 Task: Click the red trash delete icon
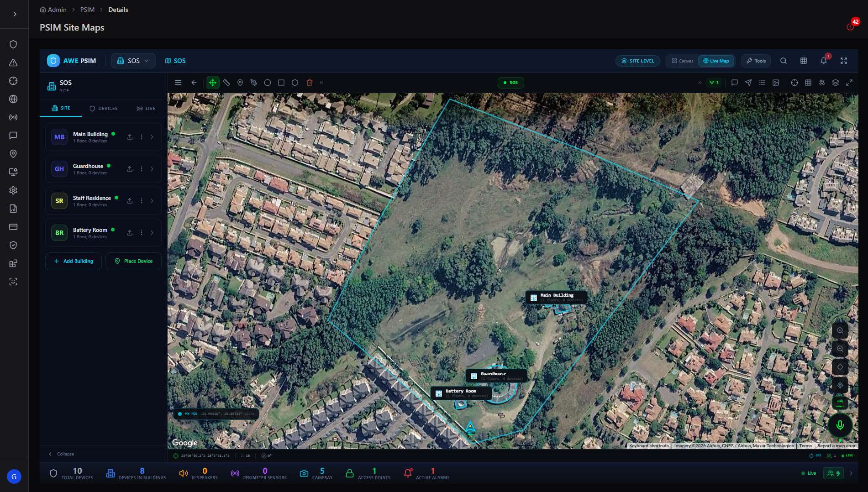pyautogui.click(x=310, y=83)
